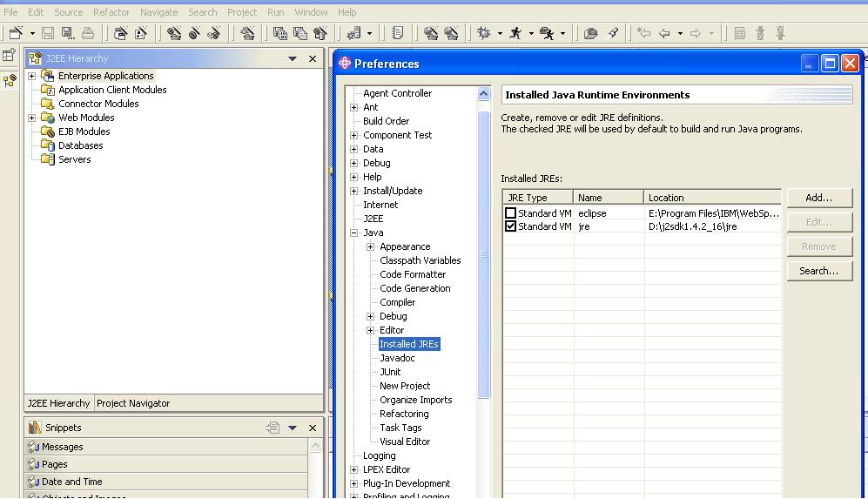Open the Snippets view menu arrow
This screenshot has width=868, height=499.
293,428
